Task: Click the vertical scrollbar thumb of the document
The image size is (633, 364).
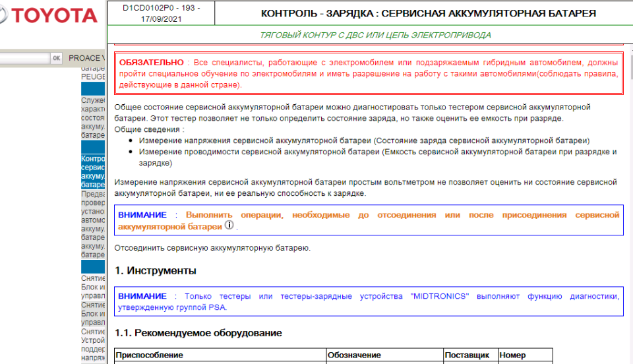Action: point(630,67)
